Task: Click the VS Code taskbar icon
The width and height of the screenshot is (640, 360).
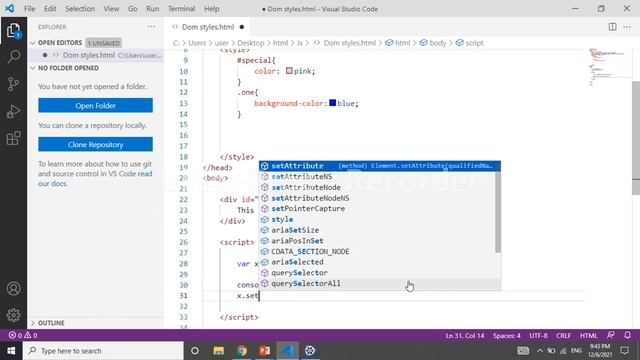Action: click(288, 351)
